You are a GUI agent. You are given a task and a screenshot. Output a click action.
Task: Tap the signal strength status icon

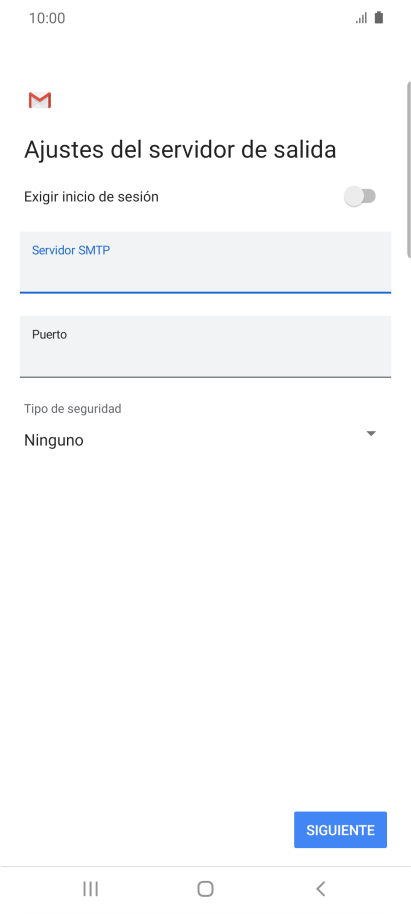[361, 18]
